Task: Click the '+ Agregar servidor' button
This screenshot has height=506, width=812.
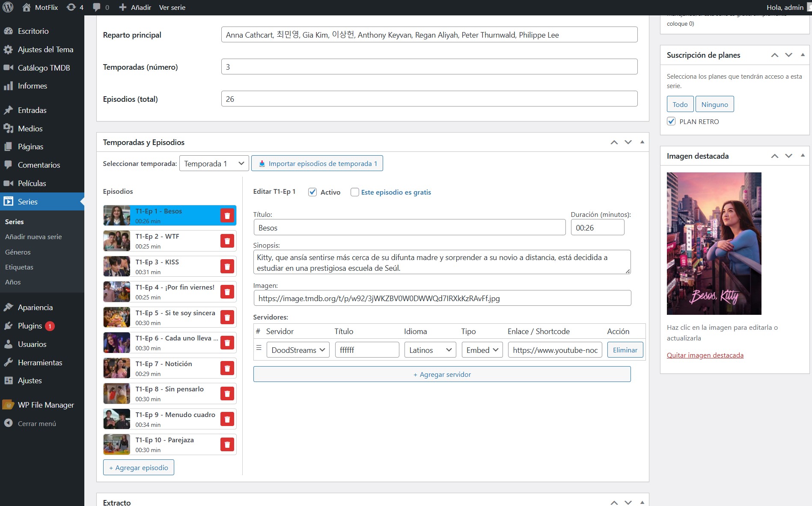Action: click(442, 374)
